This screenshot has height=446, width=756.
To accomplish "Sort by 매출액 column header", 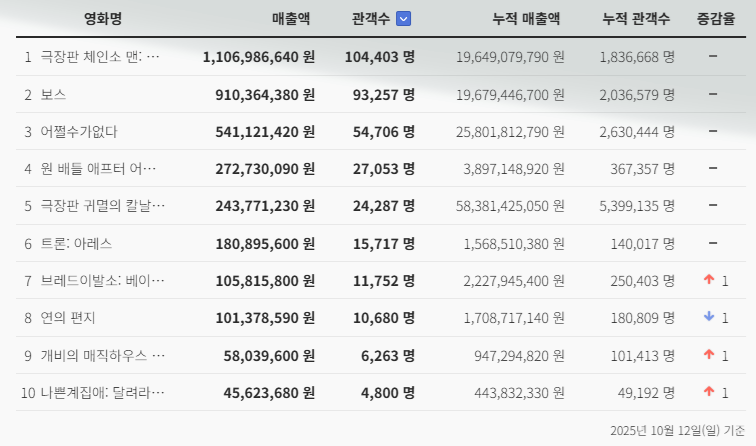I will [x=291, y=18].
